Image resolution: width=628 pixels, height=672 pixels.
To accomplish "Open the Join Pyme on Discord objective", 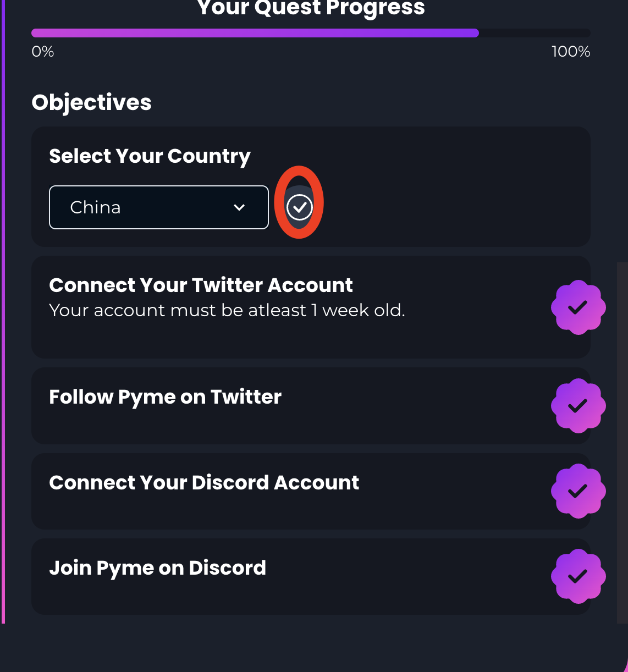I will [x=157, y=568].
